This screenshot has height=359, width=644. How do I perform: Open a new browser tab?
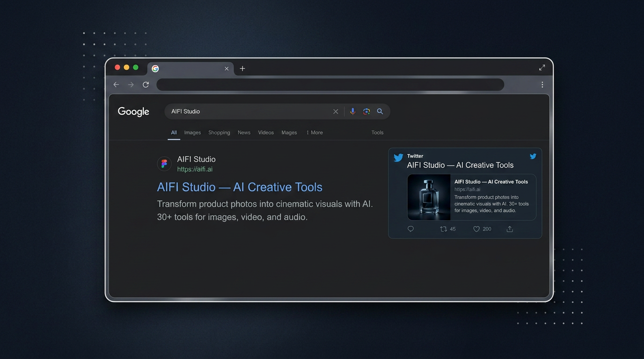(x=242, y=69)
